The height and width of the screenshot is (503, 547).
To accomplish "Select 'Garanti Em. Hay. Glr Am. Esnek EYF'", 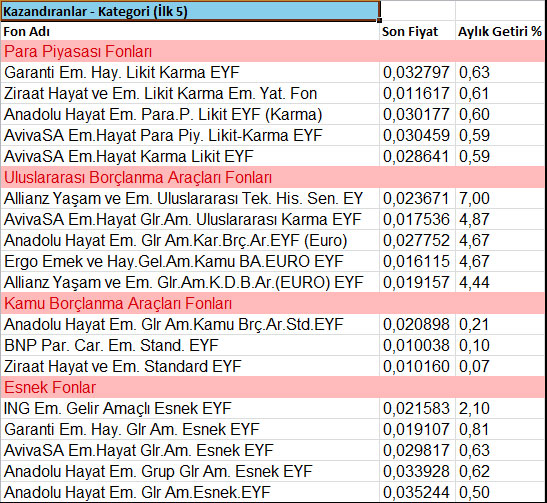I will point(190,429).
